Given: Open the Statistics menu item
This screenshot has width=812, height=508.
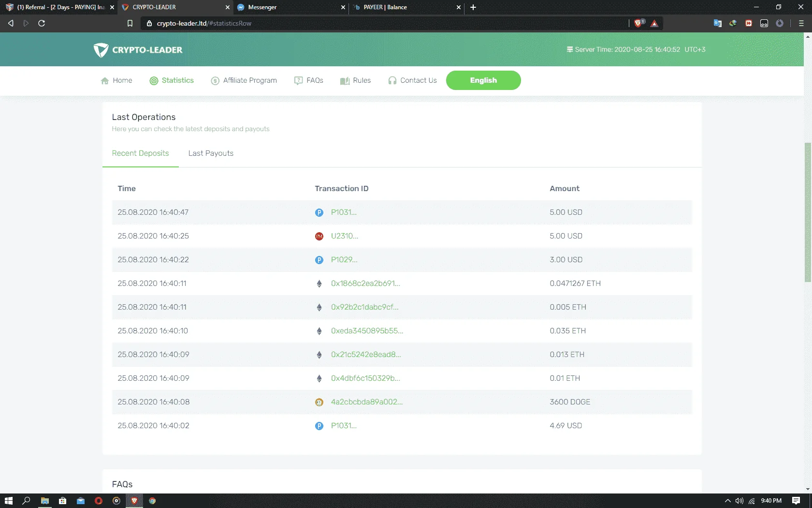Looking at the screenshot, I should pyautogui.click(x=172, y=80).
